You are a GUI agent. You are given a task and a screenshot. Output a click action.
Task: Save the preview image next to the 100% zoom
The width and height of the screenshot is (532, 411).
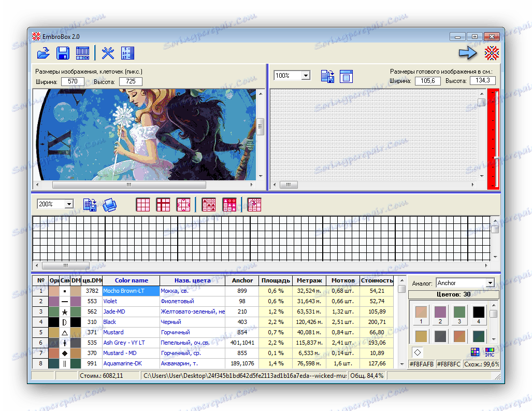tap(327, 76)
